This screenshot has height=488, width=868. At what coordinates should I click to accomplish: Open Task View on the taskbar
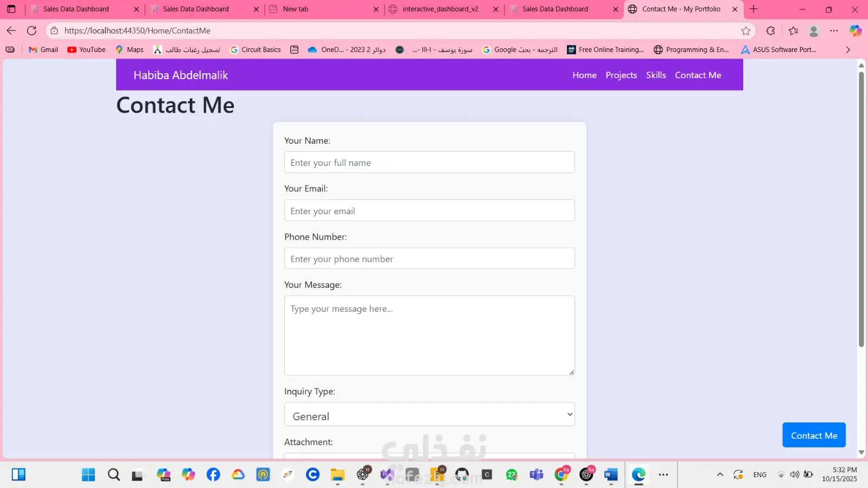pos(138,475)
